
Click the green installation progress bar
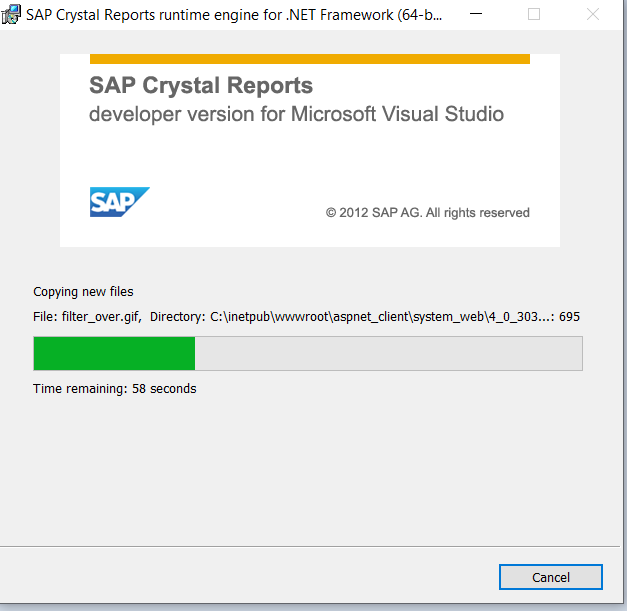pyautogui.click(x=308, y=353)
